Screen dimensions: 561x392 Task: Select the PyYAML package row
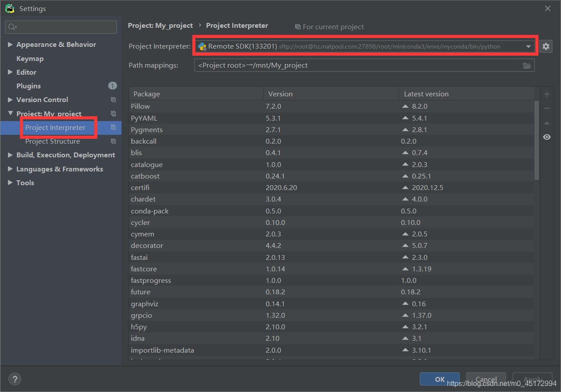331,118
